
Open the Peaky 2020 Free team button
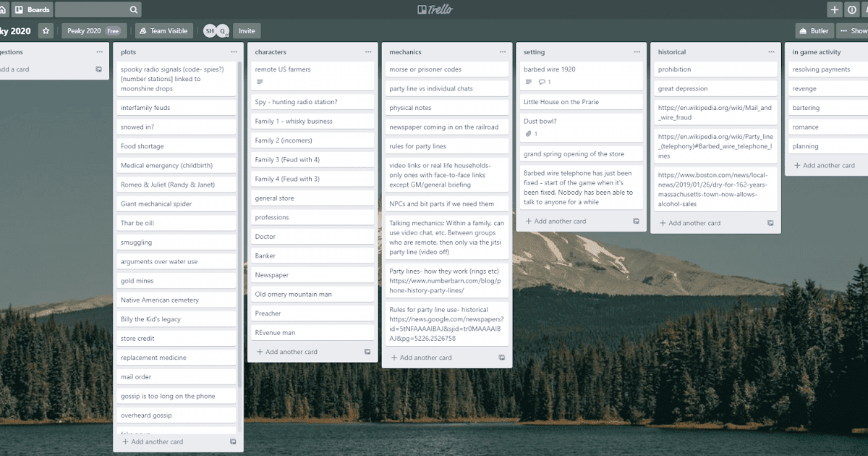pos(94,31)
